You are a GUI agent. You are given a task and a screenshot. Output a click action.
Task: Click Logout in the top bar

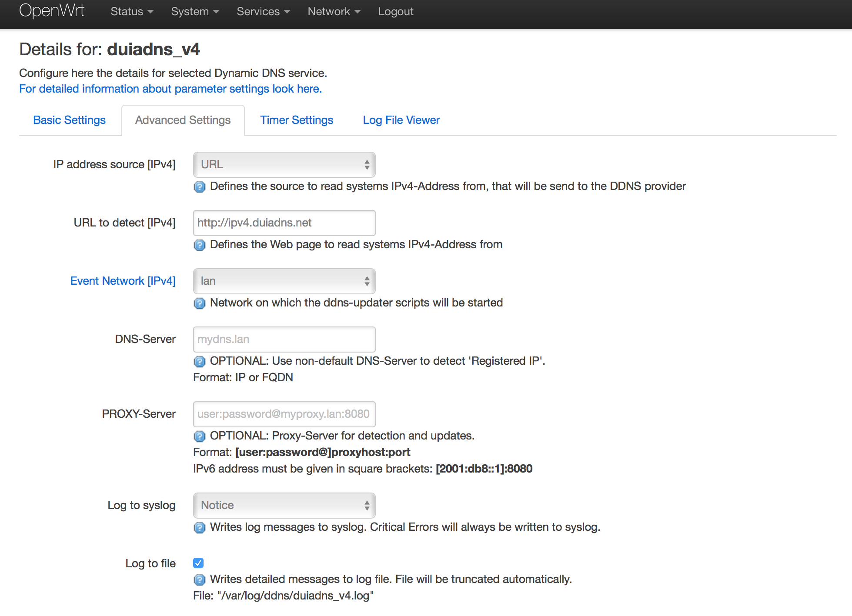(396, 12)
